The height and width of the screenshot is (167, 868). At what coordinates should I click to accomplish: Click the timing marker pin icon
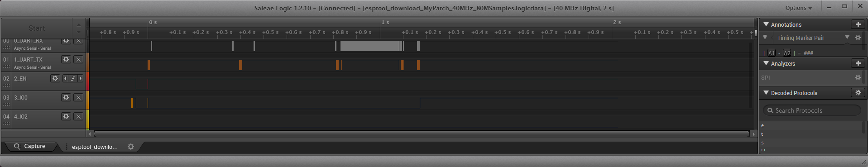765,38
